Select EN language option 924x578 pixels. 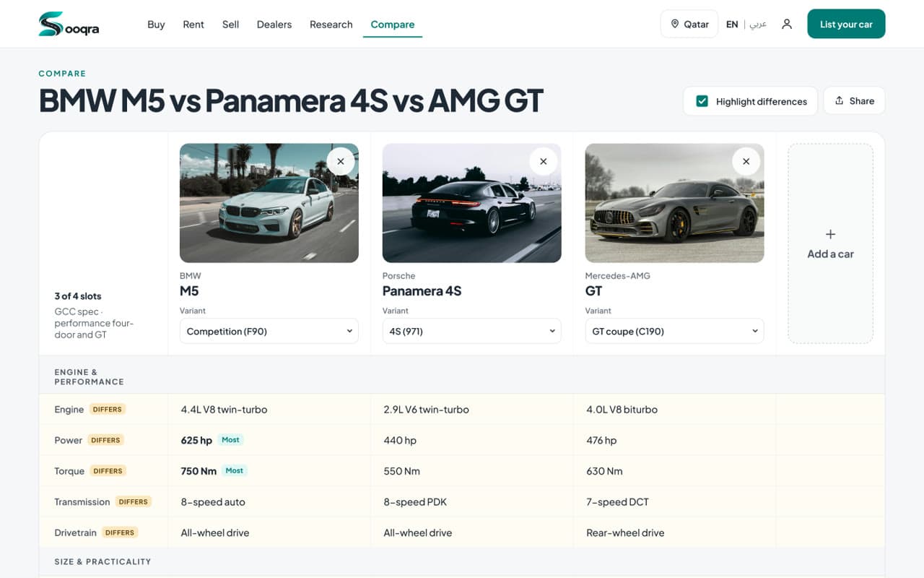tap(732, 24)
